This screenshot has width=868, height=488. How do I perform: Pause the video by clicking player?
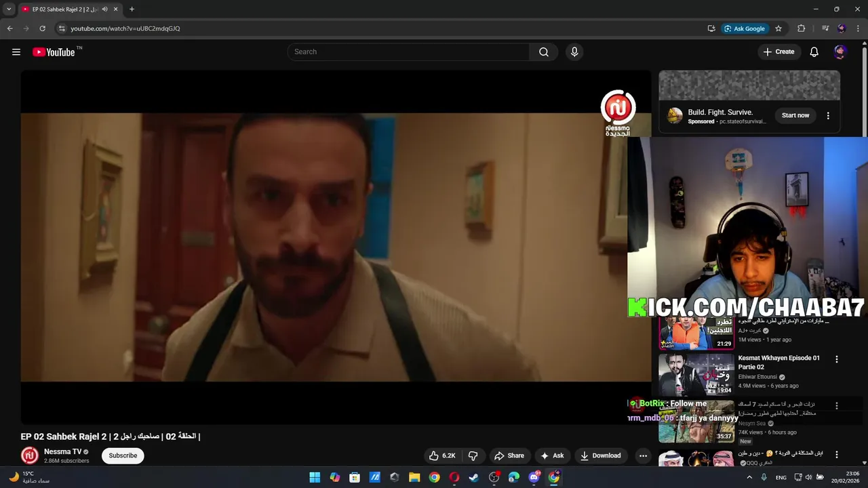(336, 247)
